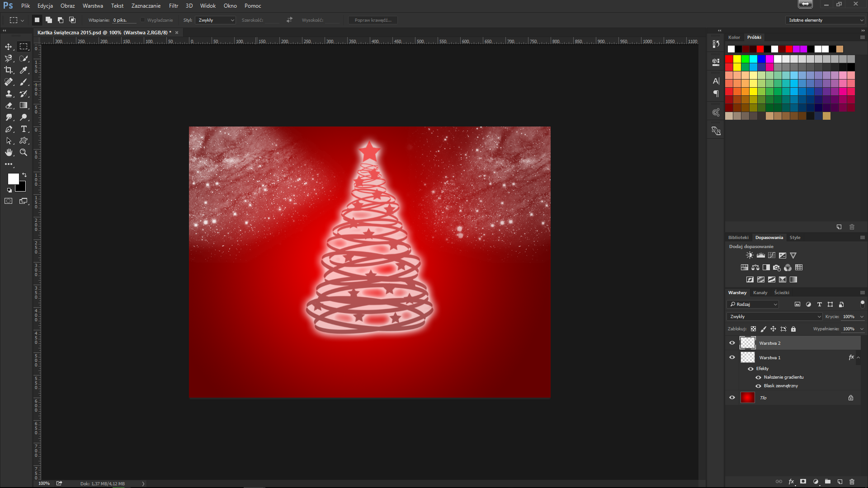This screenshot has width=868, height=488.
Task: Open the Styl dropdown in options bar
Action: (x=216, y=20)
